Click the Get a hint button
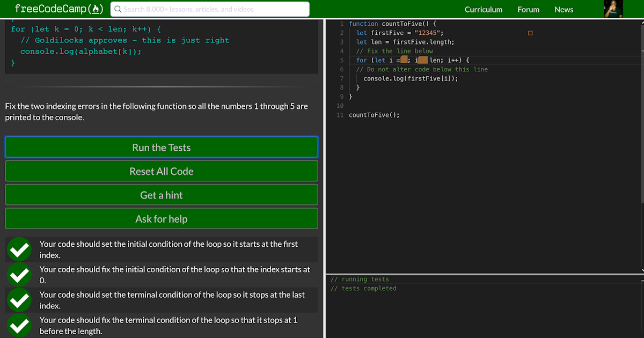 point(161,195)
